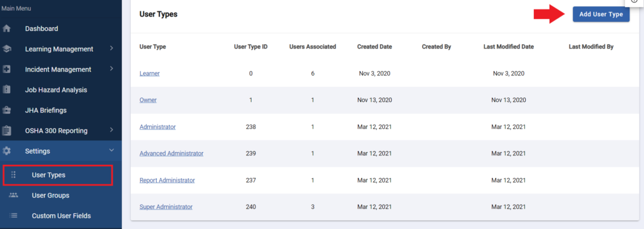This screenshot has width=644, height=229.
Task: Click the User Type column header
Action: click(153, 47)
